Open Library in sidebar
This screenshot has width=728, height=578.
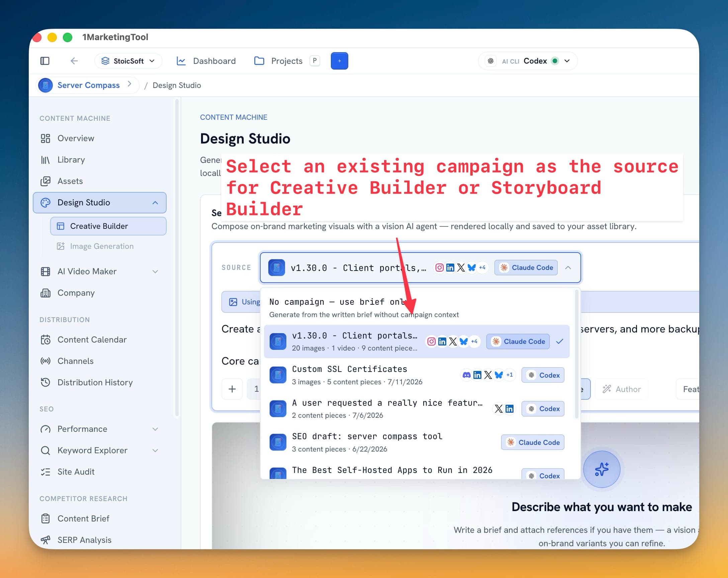click(x=100, y=159)
